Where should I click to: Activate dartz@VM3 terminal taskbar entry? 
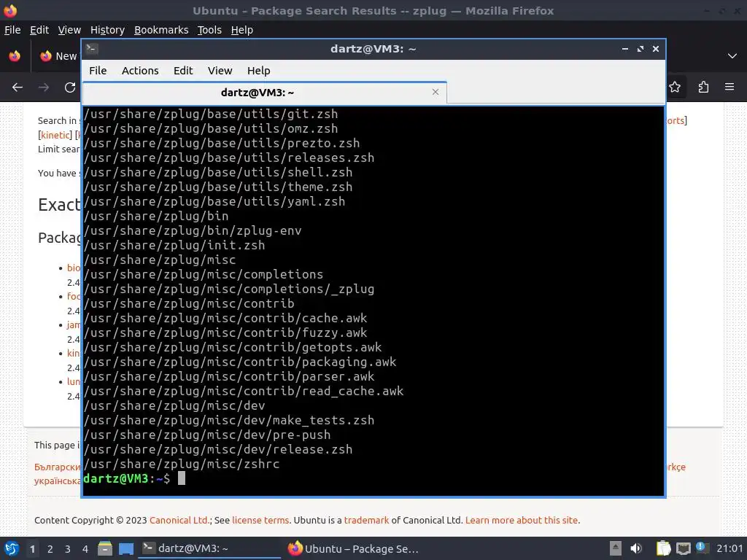[x=209, y=548]
